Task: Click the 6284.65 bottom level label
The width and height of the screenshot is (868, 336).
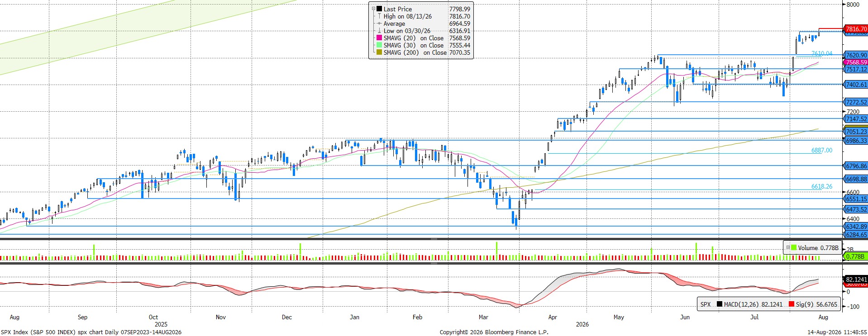Action: click(856, 235)
